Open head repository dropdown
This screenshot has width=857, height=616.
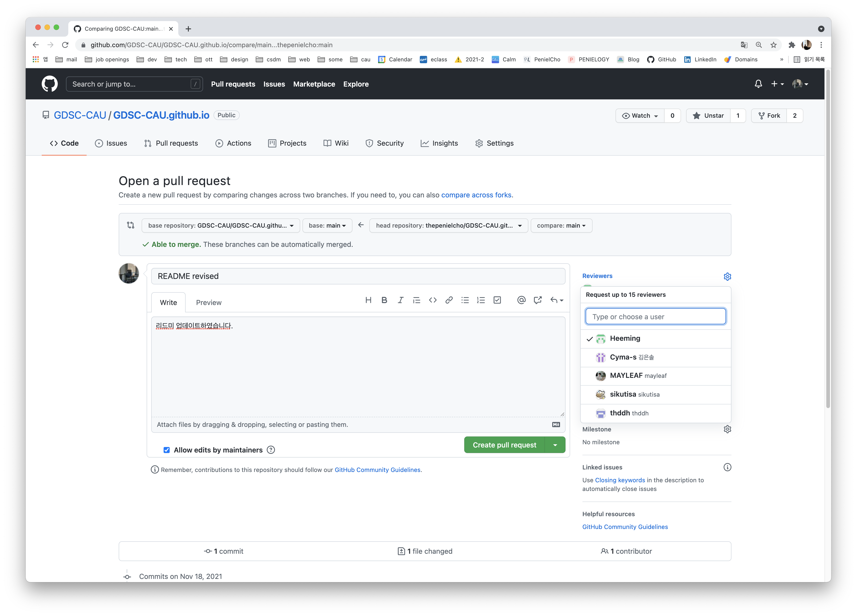point(448,226)
